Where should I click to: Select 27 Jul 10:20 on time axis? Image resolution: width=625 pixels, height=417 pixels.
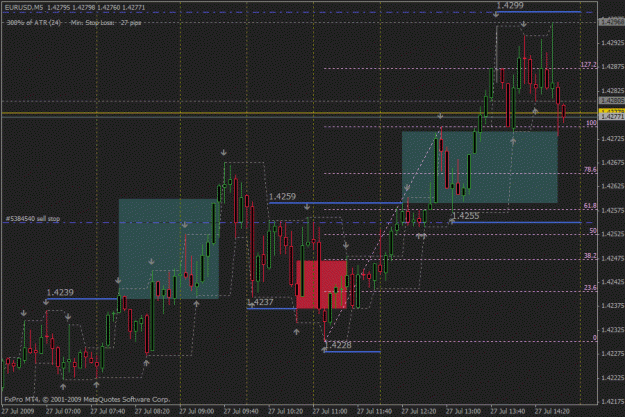(285, 411)
